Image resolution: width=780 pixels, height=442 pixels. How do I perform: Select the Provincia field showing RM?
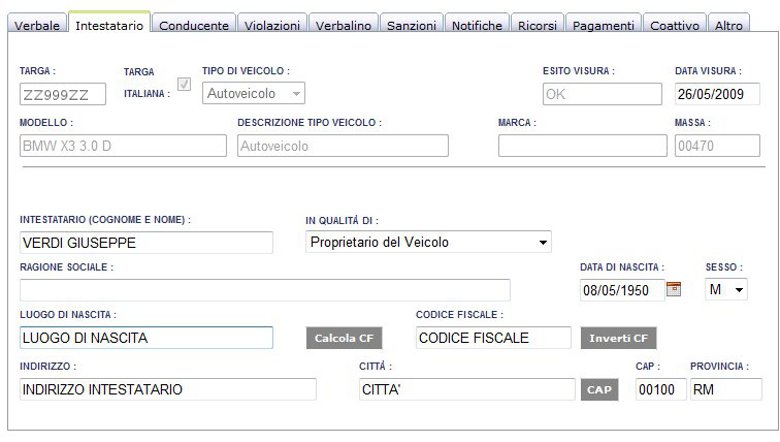click(x=726, y=389)
